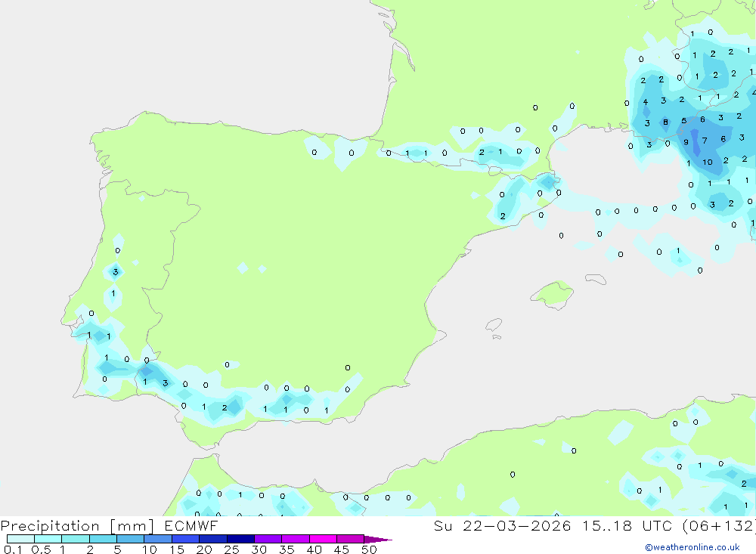The width and height of the screenshot is (756, 554).
Task: Click the legend label '50'
Action: click(x=369, y=549)
